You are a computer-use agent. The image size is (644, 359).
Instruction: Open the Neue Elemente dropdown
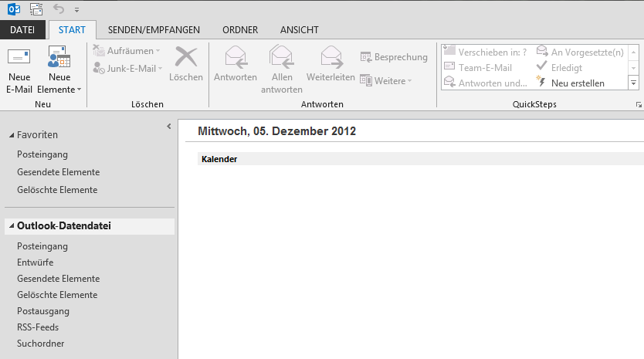pos(59,70)
